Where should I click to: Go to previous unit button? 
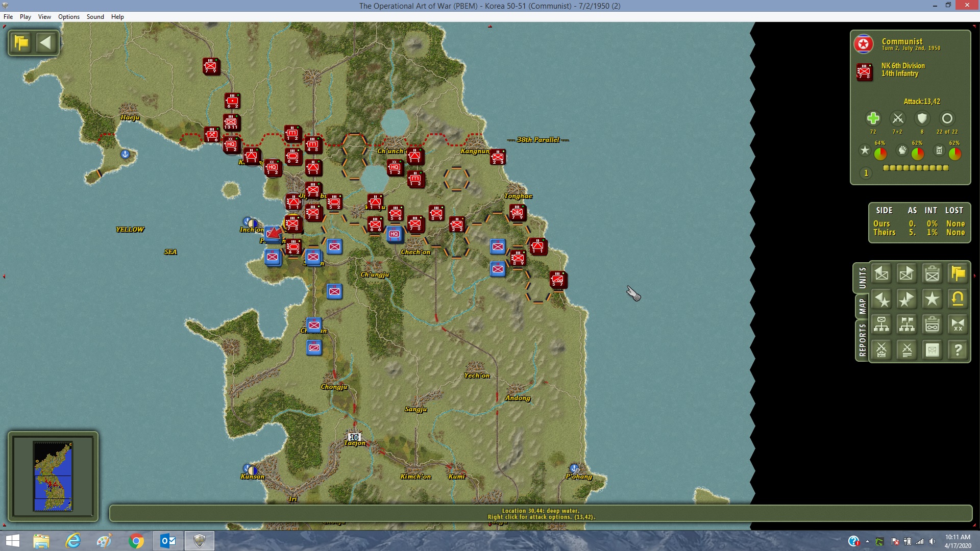tap(881, 274)
